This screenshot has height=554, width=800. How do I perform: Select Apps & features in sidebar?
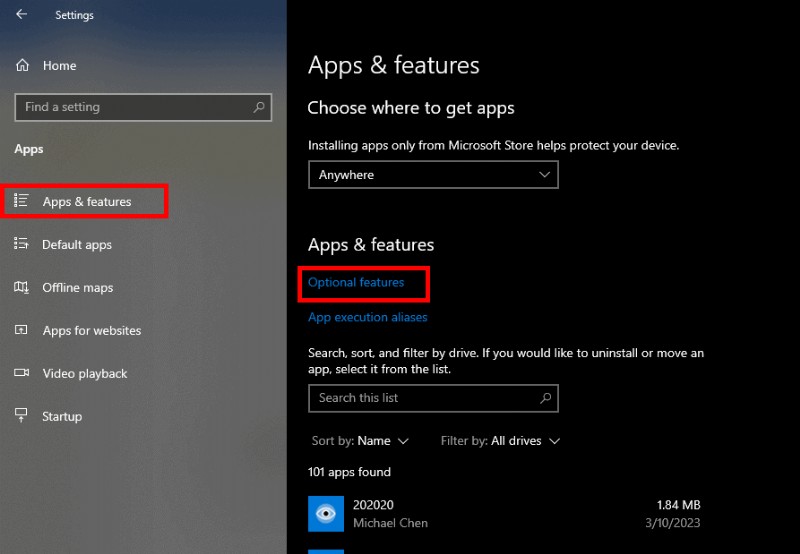pyautogui.click(x=85, y=202)
